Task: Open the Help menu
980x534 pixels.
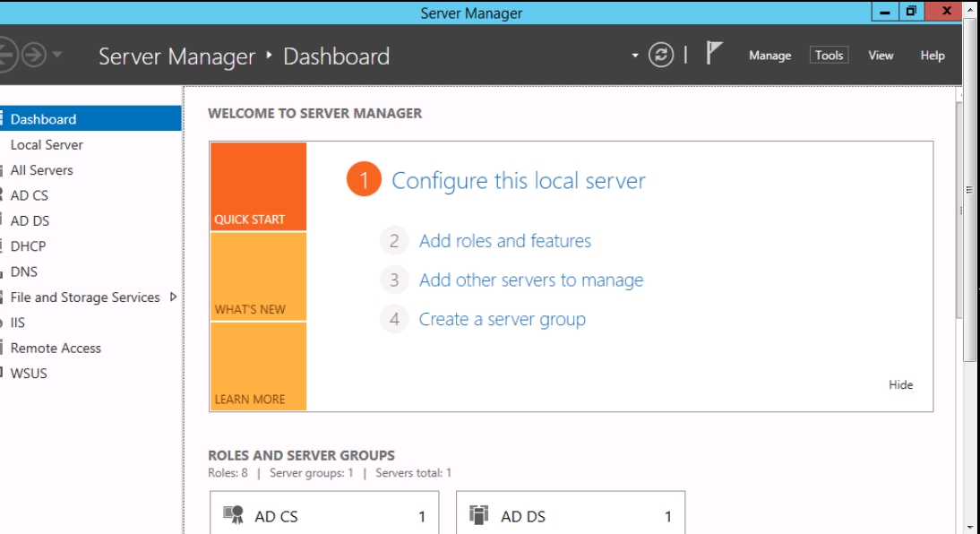Action: 932,55
